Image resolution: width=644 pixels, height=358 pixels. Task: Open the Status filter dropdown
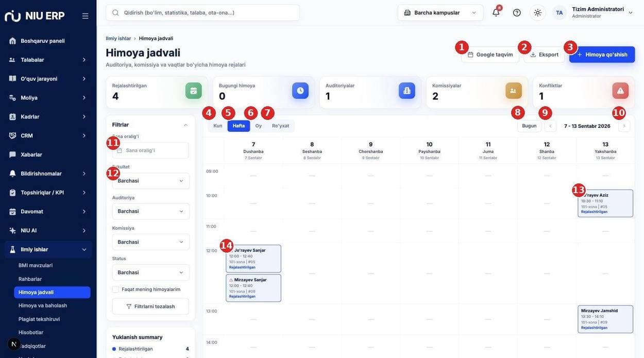coord(150,272)
